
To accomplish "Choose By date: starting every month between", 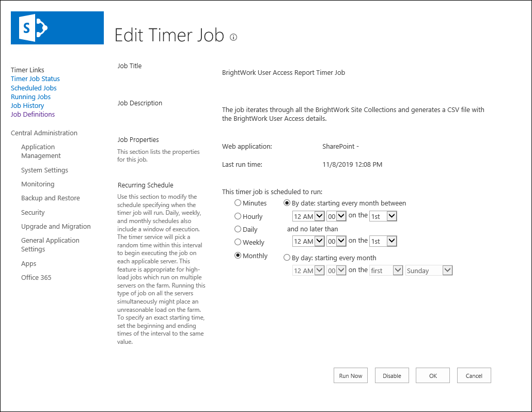I will point(287,203).
